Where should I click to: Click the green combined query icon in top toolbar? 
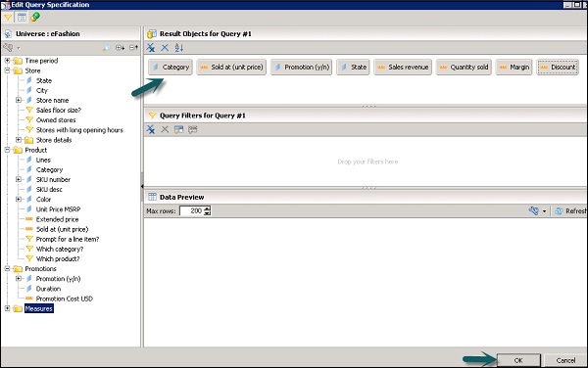35,18
